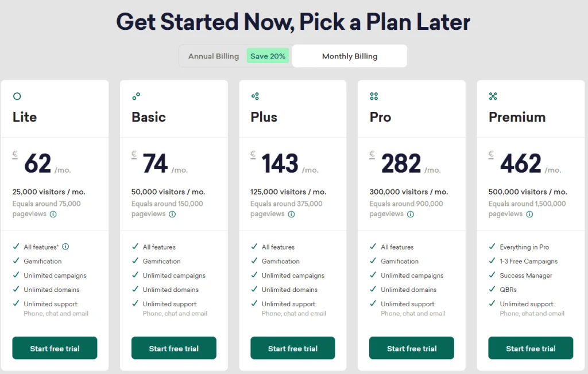Click the Pro plan icon

374,96
